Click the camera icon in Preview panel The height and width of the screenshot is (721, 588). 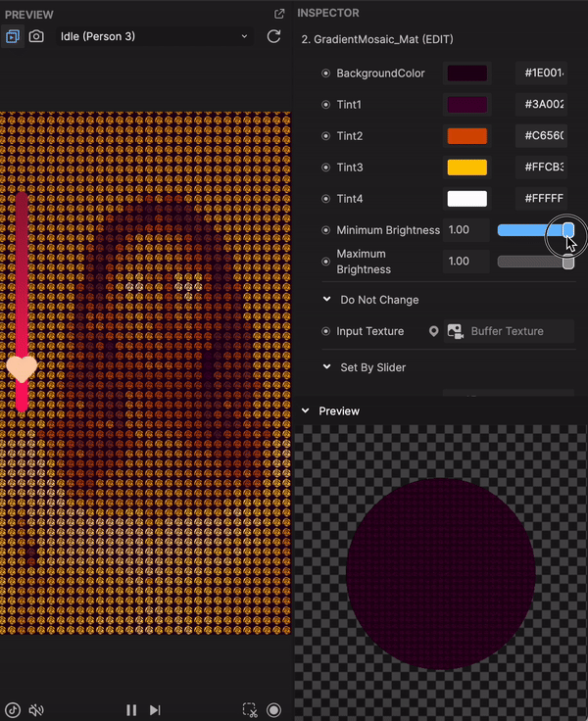(36, 36)
